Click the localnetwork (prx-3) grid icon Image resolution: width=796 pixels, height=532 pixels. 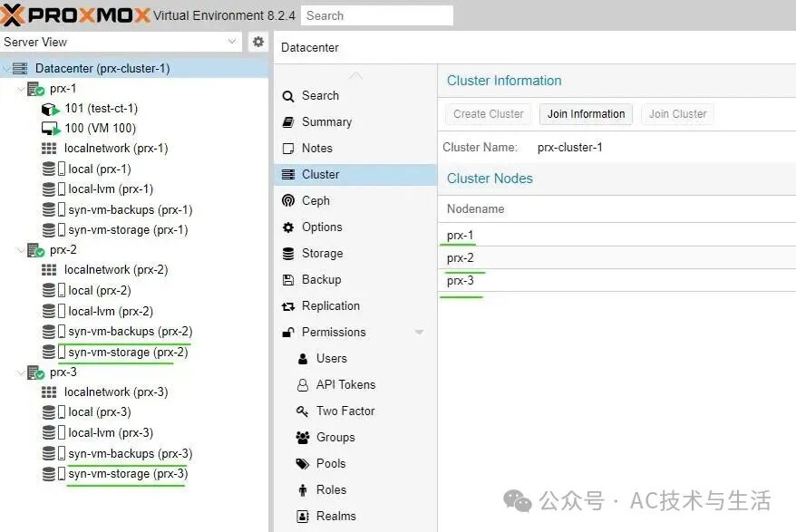pos(49,392)
